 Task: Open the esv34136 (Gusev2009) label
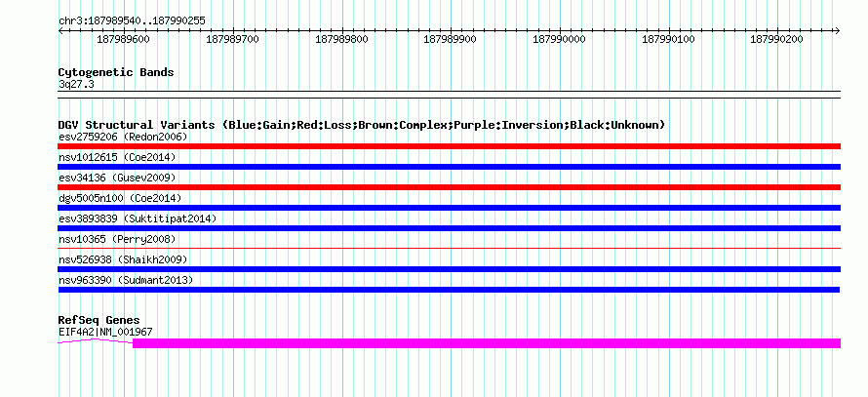(x=117, y=178)
